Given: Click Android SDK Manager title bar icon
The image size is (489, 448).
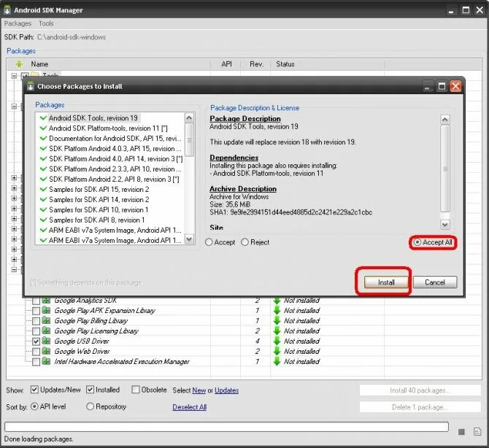Looking at the screenshot, I should (7, 10).
